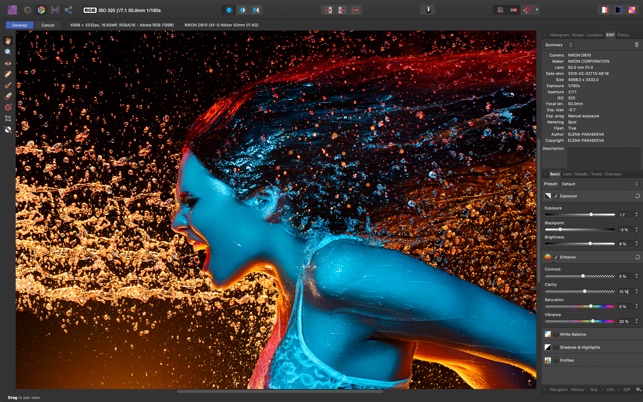Click third red swap view icon

pos(356,10)
